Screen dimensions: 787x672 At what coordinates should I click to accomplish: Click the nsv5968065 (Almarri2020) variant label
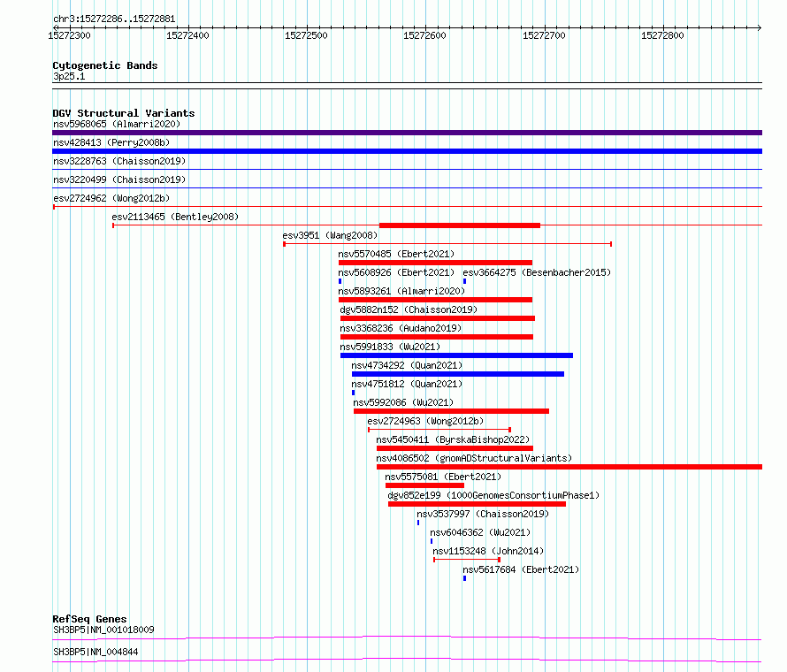pos(117,124)
